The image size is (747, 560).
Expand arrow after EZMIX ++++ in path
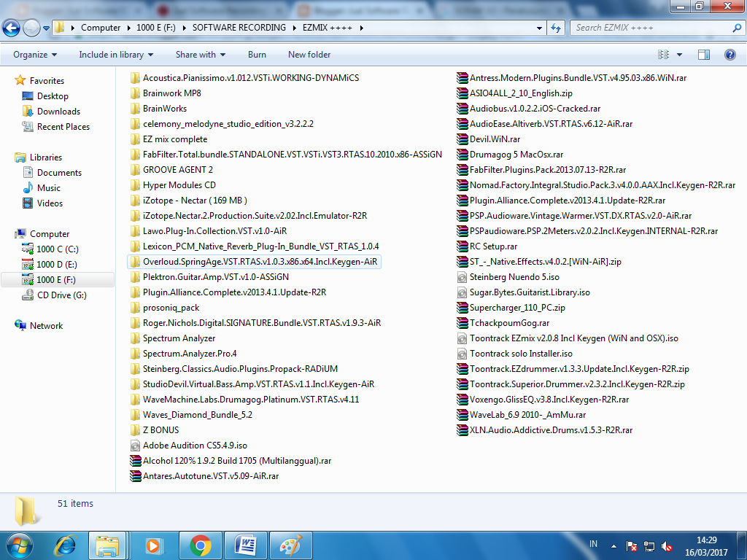pos(362,28)
